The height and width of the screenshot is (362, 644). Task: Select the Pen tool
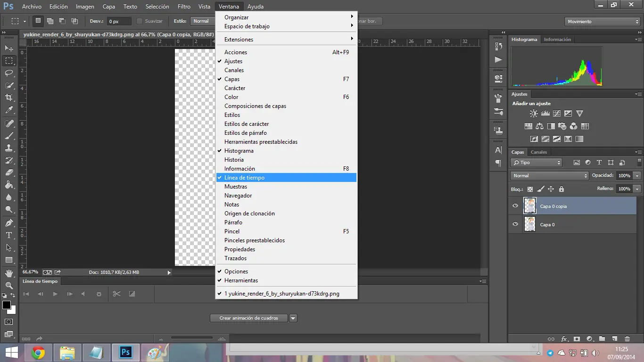click(x=9, y=223)
